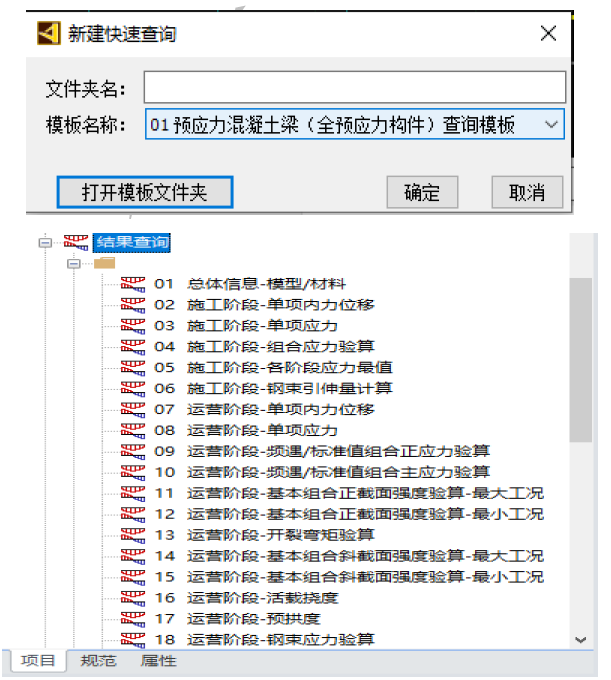Click the scrollbar down arrow

[580, 640]
